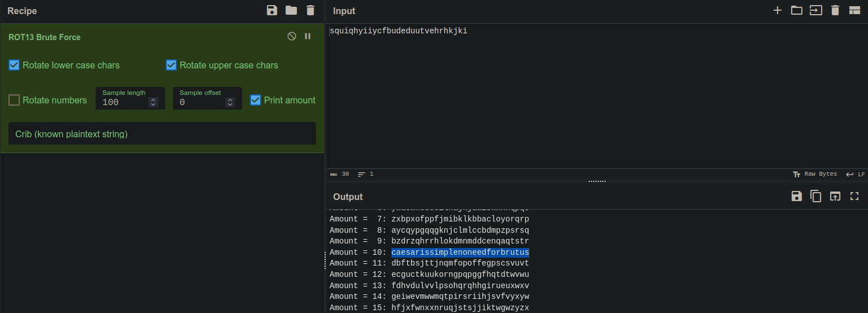Viewport: 868px width, 313px height.
Task: Maximise the output pane
Action: (x=854, y=196)
